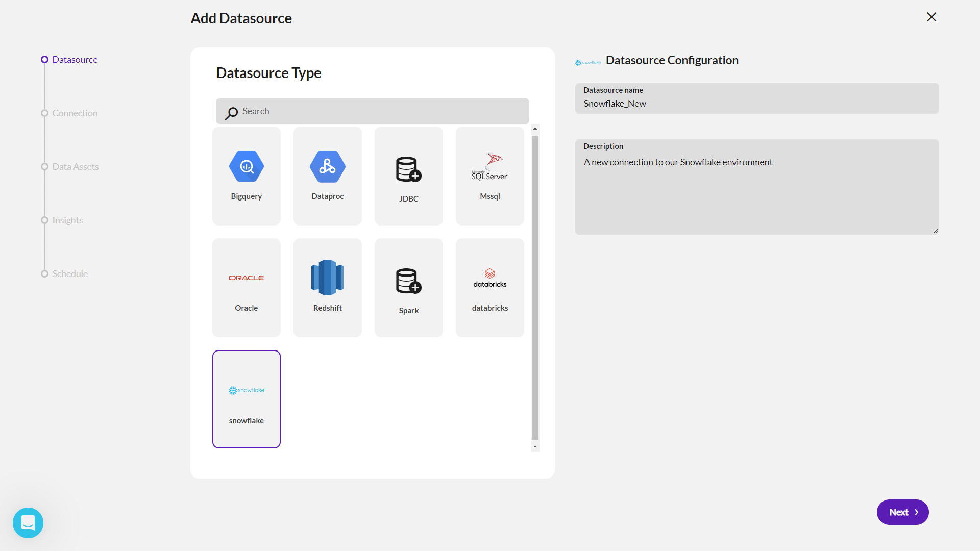980x551 pixels.
Task: Click the Next button to proceed
Action: tap(902, 512)
